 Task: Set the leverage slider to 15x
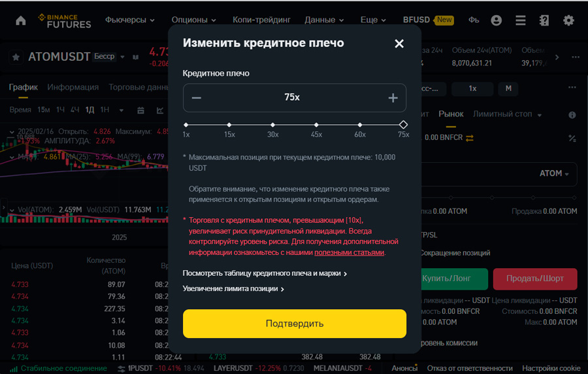[229, 124]
